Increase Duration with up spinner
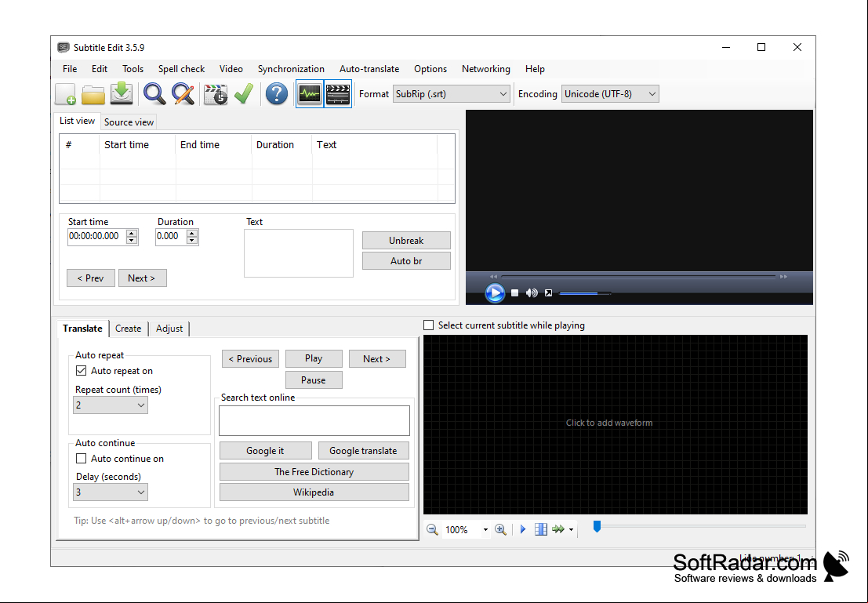This screenshot has height=603, width=868. pos(192,233)
